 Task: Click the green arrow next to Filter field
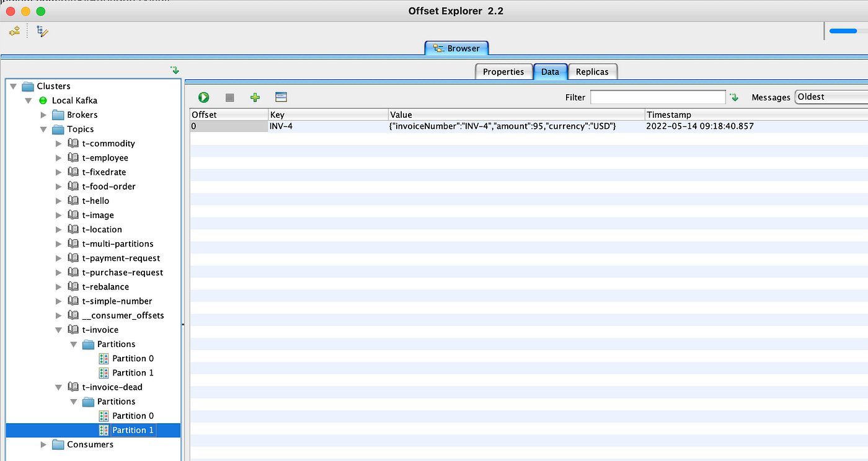coord(734,97)
